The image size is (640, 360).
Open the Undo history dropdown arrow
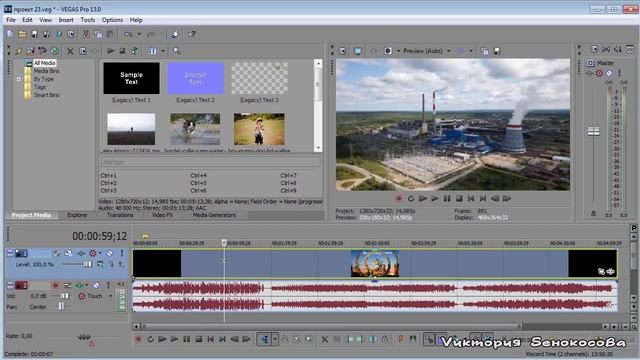(139, 34)
